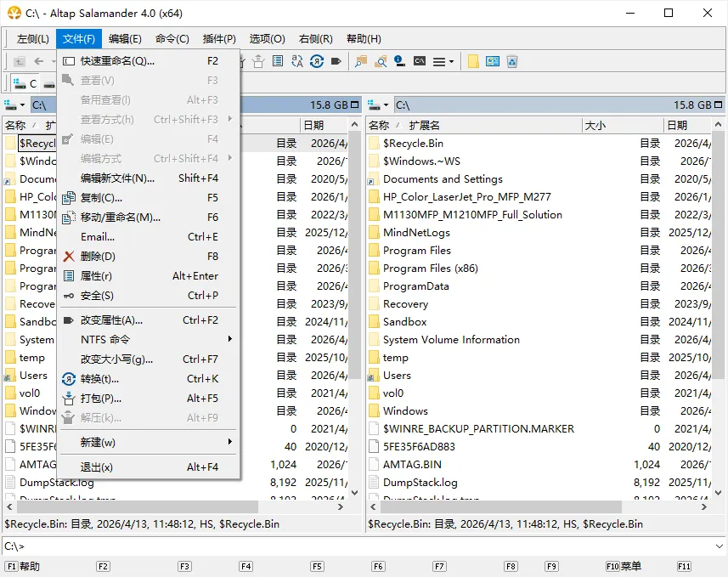
Task: Click the F2 bottom bar button
Action: pos(103,566)
